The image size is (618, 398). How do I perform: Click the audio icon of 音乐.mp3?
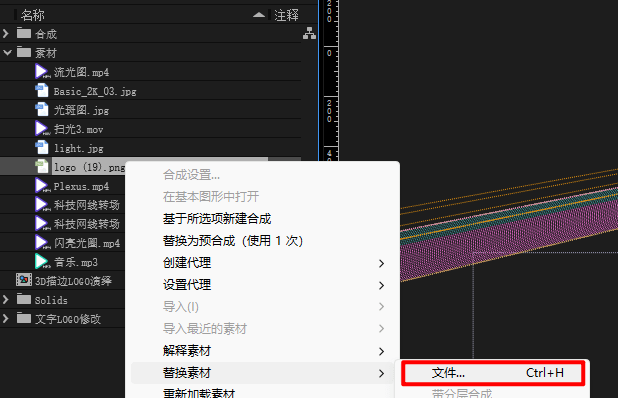pos(42,261)
